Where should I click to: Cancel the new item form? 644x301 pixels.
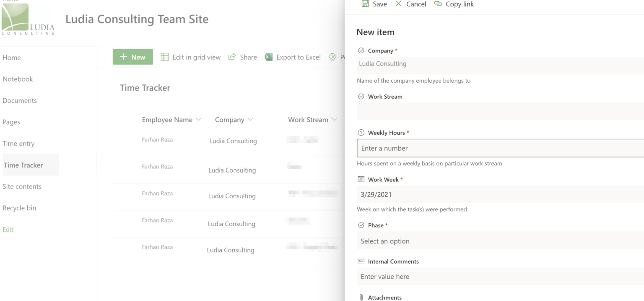click(410, 4)
